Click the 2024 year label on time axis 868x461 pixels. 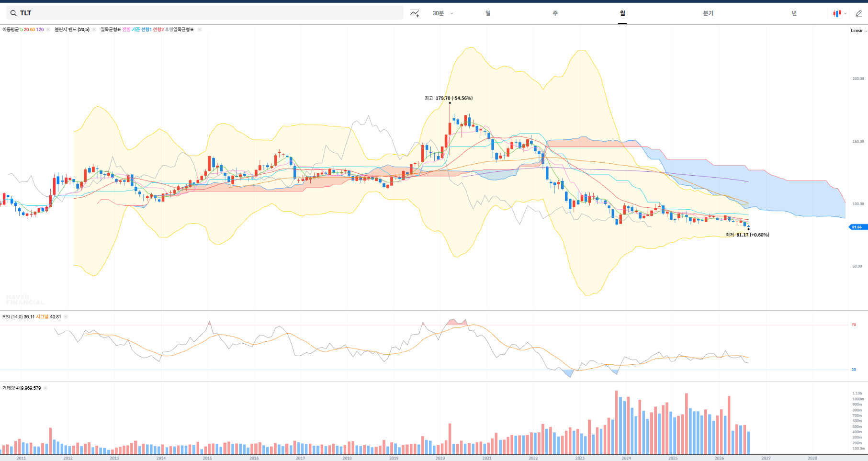click(626, 458)
